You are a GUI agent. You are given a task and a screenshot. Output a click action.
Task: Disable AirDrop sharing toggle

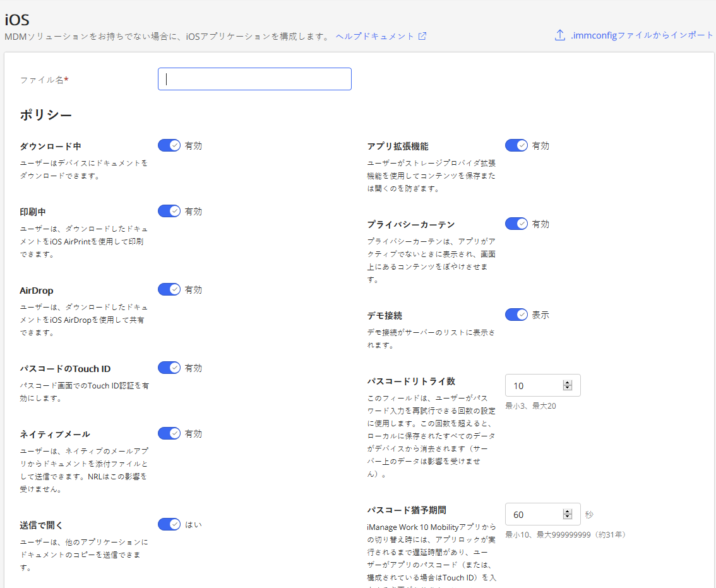point(169,289)
